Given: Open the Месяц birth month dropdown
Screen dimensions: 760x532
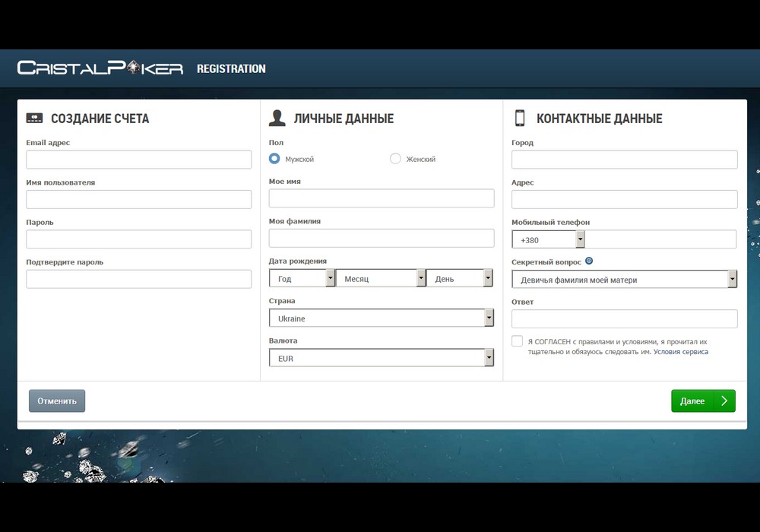Looking at the screenshot, I should (x=380, y=279).
